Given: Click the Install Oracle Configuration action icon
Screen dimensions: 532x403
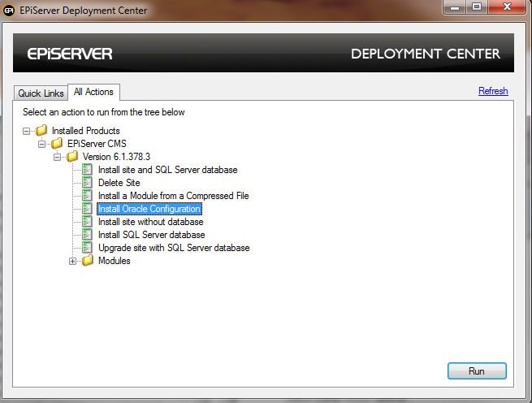Looking at the screenshot, I should (87, 209).
